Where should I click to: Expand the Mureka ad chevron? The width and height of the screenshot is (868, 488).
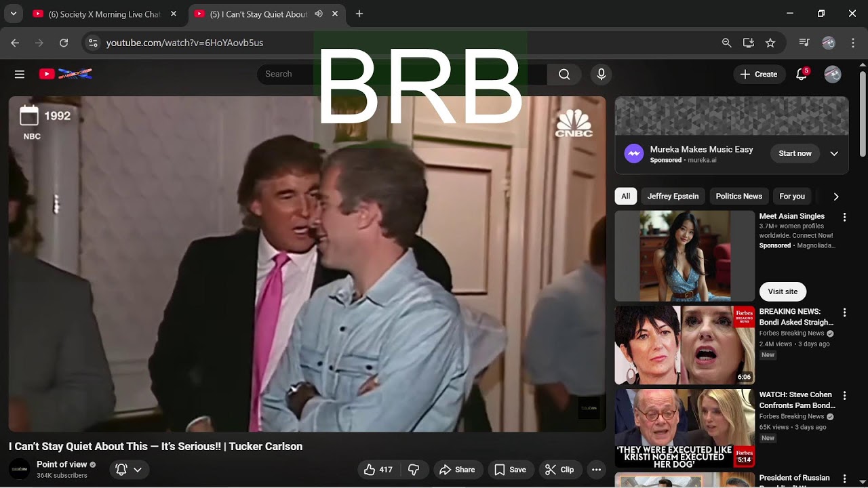tap(834, 154)
